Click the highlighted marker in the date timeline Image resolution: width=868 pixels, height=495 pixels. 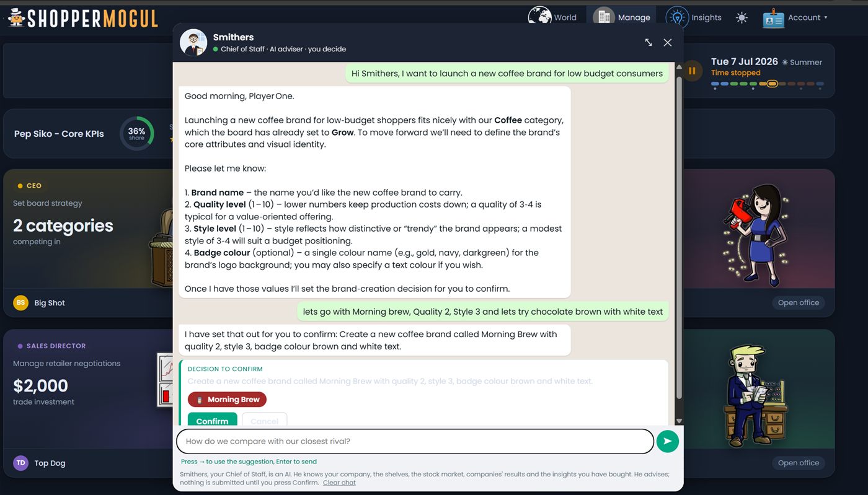pos(772,84)
